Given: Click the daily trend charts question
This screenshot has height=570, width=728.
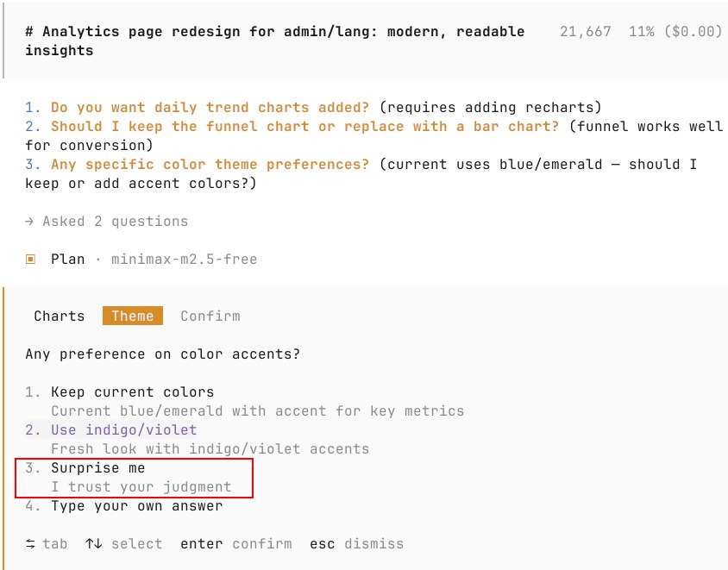Looking at the screenshot, I should click(x=210, y=108).
